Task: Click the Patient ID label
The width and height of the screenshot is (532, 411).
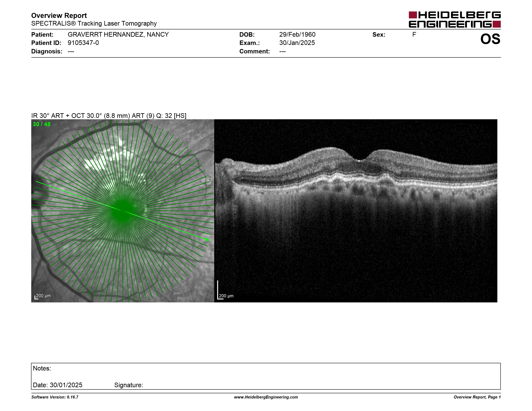Action: (46, 43)
